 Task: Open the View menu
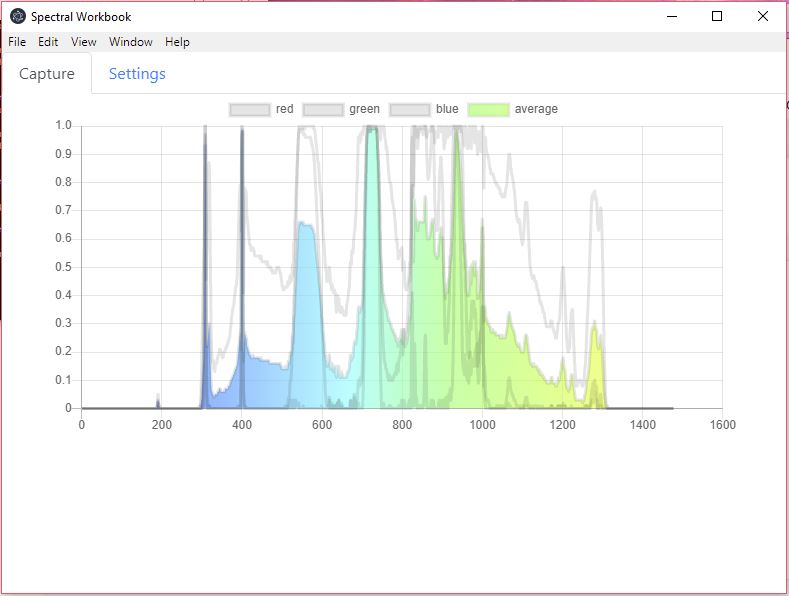(84, 42)
